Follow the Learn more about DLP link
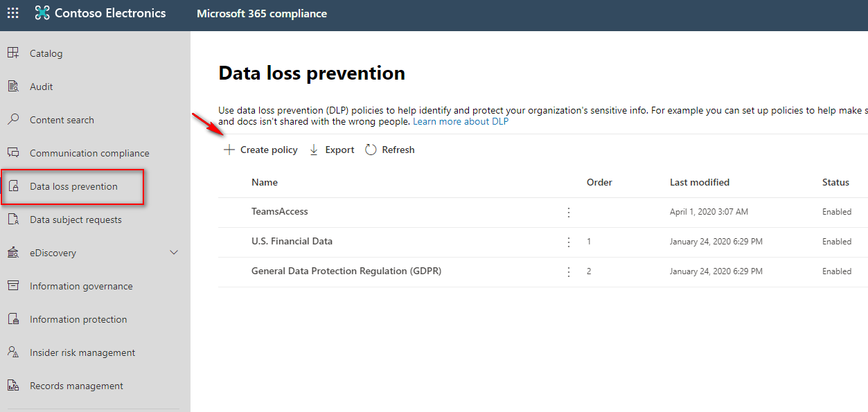Image resolution: width=868 pixels, height=412 pixels. pos(461,122)
